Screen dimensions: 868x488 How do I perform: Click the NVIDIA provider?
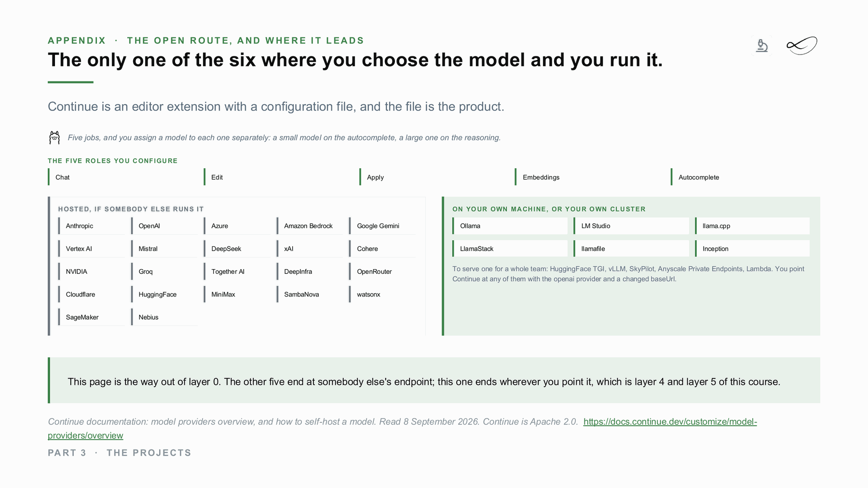click(x=92, y=271)
